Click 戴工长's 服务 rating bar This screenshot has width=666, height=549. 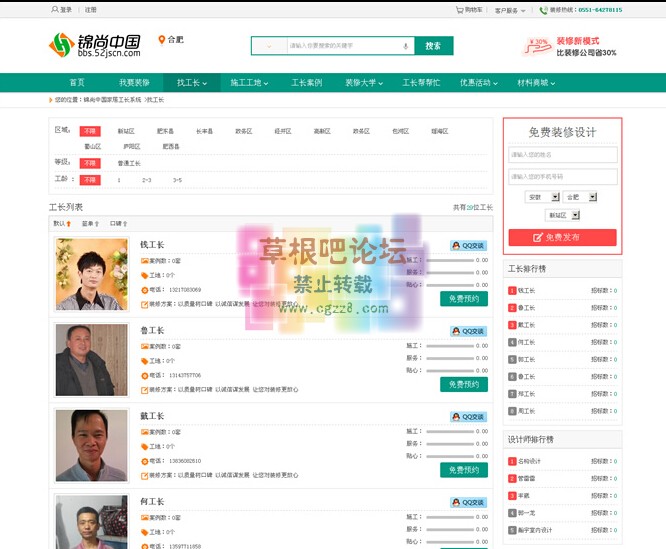(450, 444)
